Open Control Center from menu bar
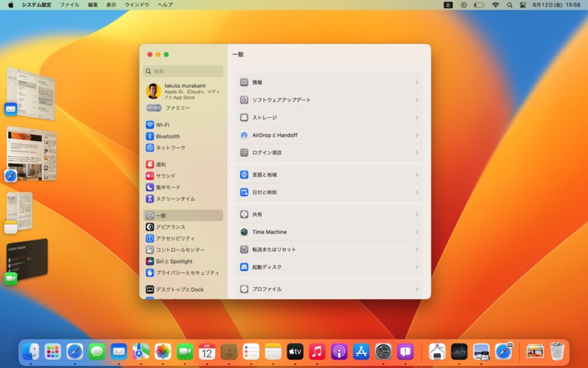Viewport: 588px width, 368px height. [x=509, y=5]
